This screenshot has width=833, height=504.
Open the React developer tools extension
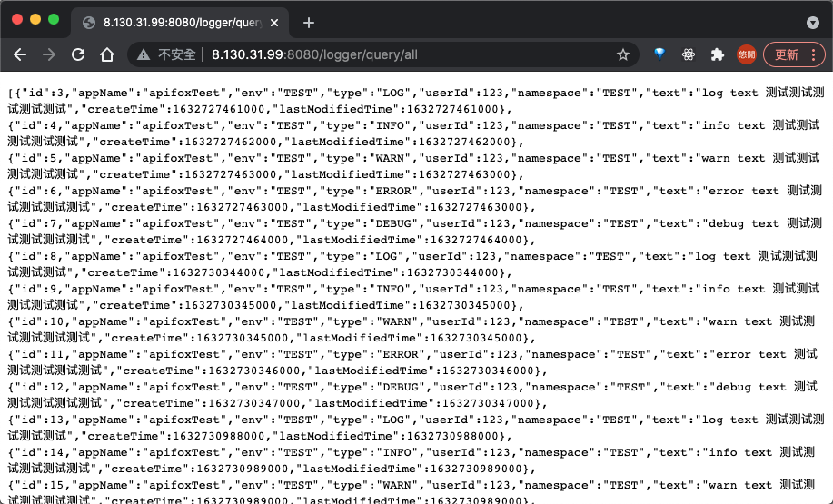click(x=689, y=54)
